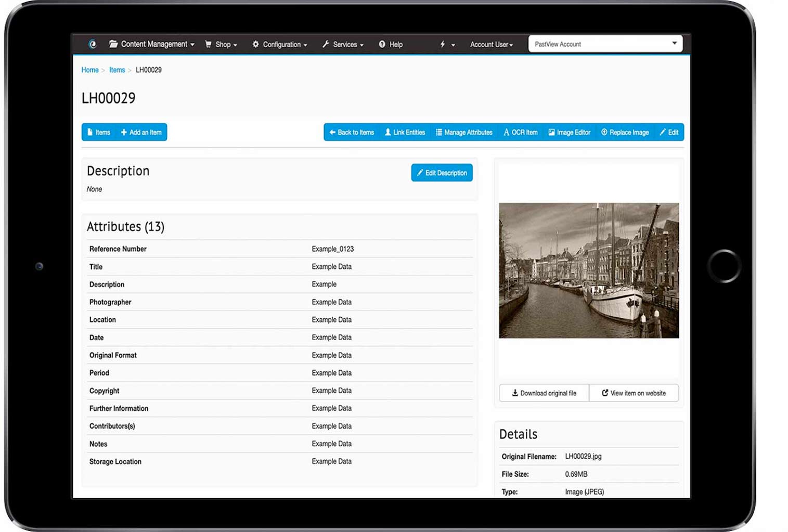Click the question mark icon beside Help
Screen dimensions: 788x532
382,44
